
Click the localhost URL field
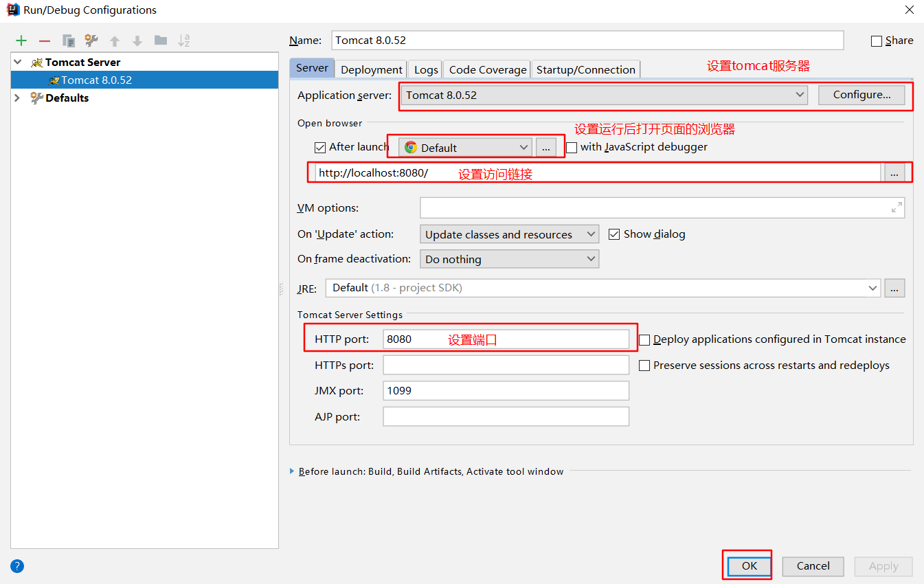point(598,173)
